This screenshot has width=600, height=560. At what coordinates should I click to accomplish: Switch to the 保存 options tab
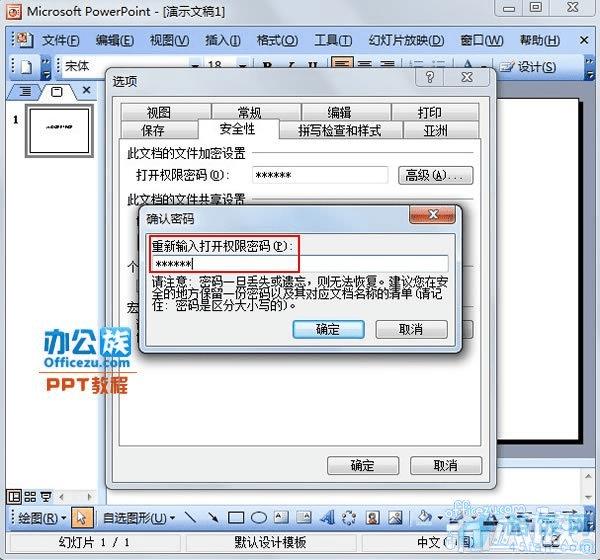(x=159, y=130)
